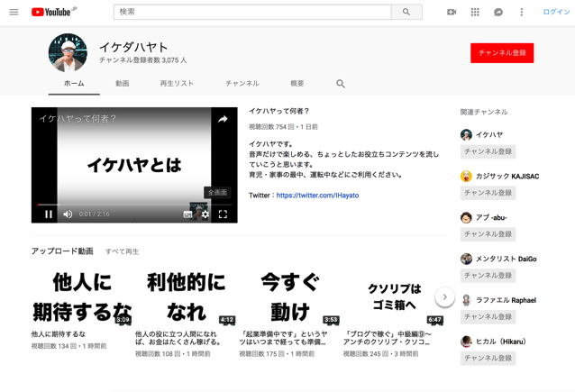Subscribe to イケハヤ related channel
This screenshot has width=575, height=392.
tap(488, 151)
